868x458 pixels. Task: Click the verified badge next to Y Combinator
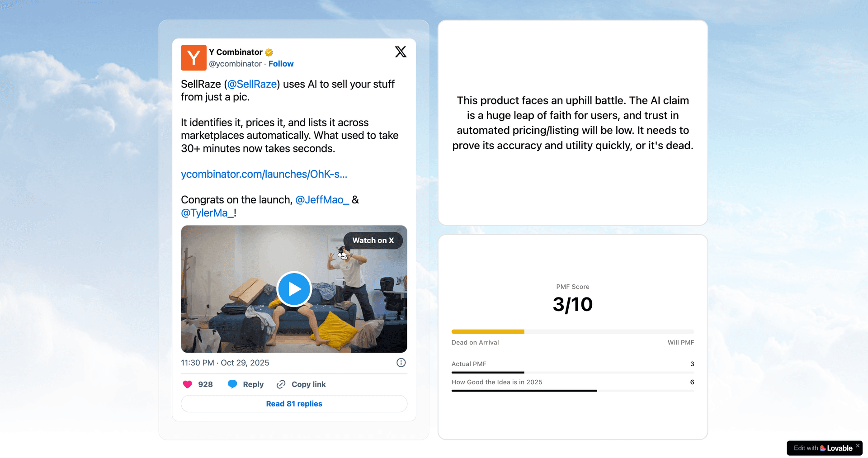click(x=268, y=52)
